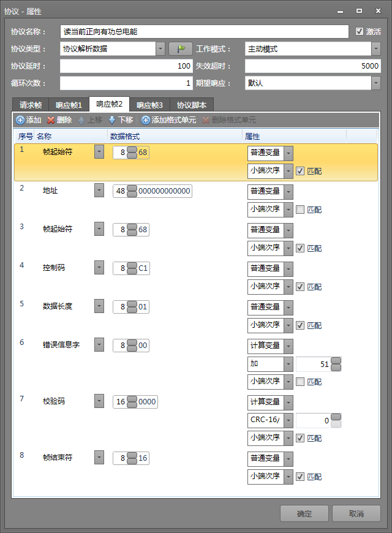This screenshot has width=392, height=533.
Task: Open the CRC-16 algorithm dropdown
Action: tap(288, 420)
